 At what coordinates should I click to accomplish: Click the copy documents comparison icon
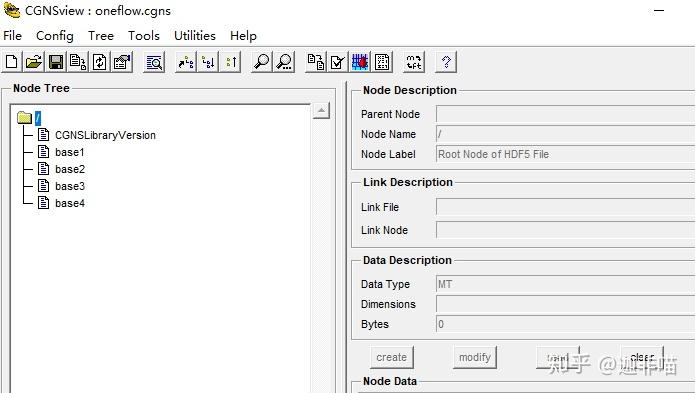point(316,62)
